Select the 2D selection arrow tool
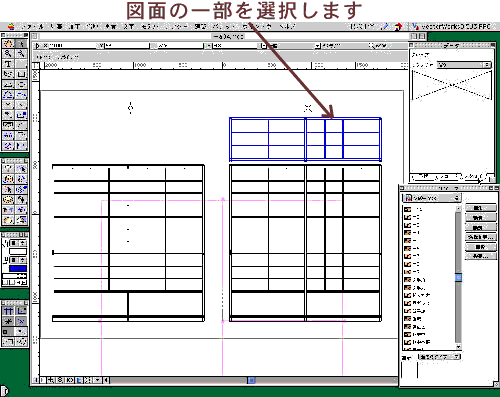 [21, 43]
